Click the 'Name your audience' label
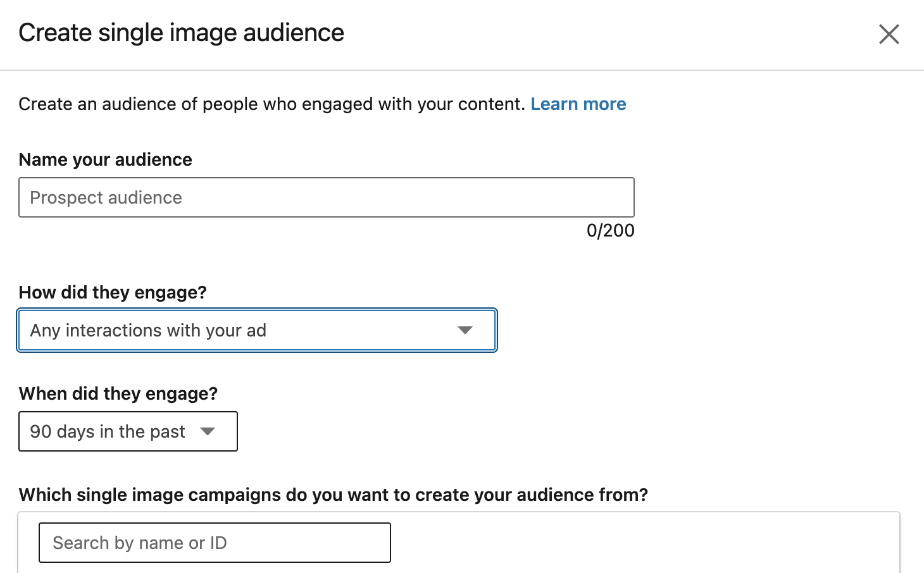The width and height of the screenshot is (924, 573). pos(105,159)
